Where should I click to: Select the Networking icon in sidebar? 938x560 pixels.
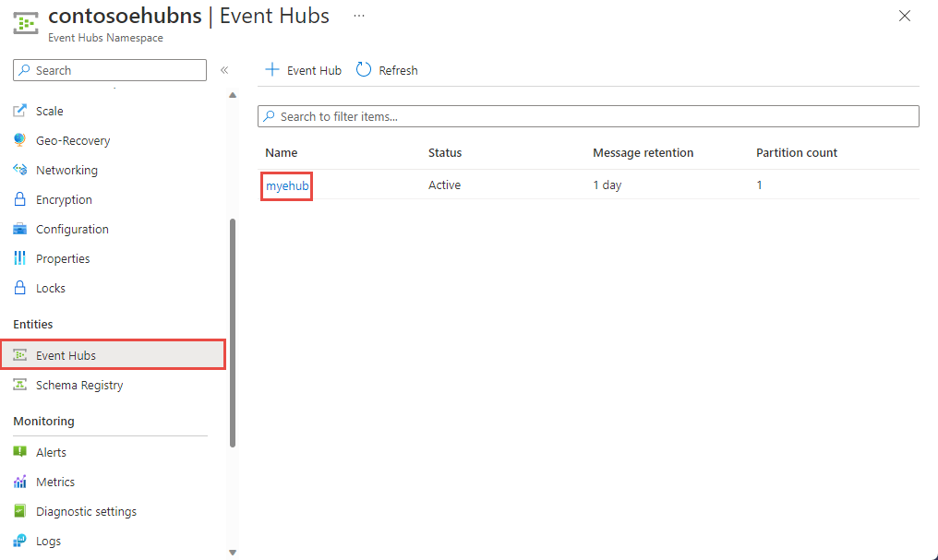click(x=19, y=170)
